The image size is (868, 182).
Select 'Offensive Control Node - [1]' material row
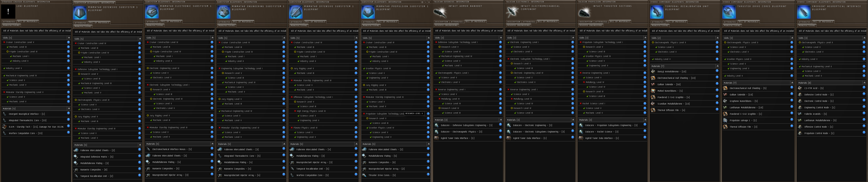coord(832,127)
